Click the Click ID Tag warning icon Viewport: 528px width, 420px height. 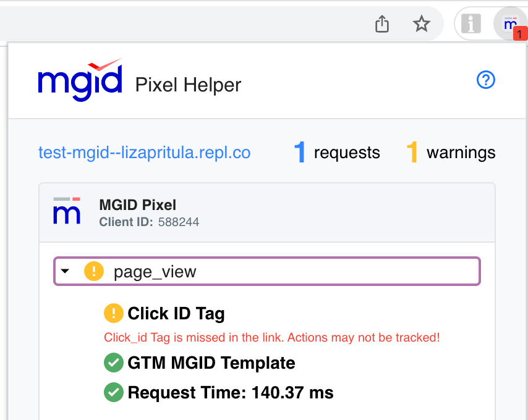pos(113,313)
